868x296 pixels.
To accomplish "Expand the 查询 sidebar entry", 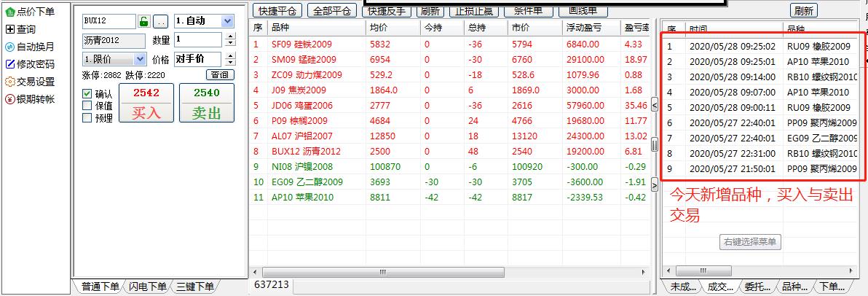I will tap(20, 29).
